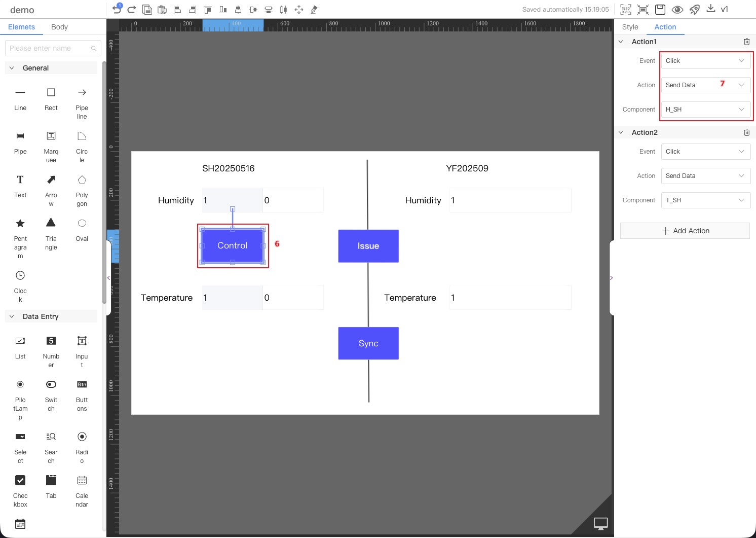Select the Pentagram star element
The image size is (756, 538).
point(20,224)
